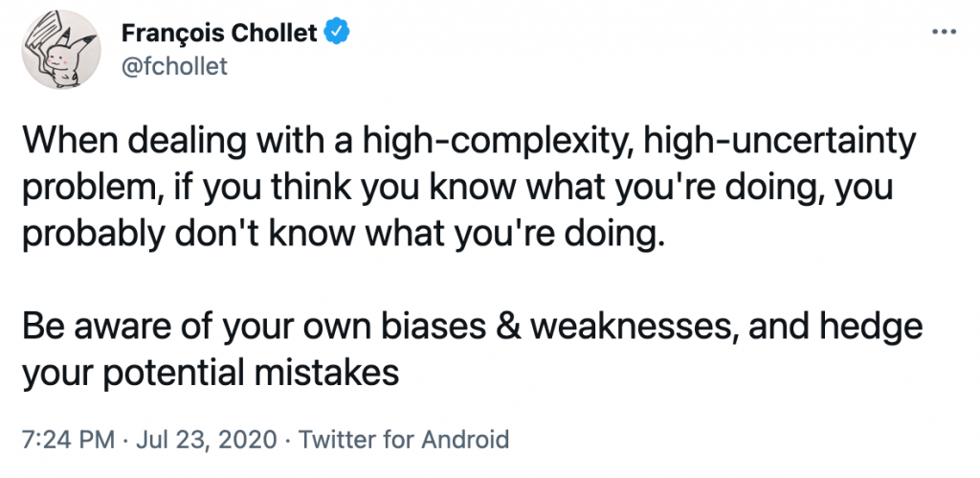
Task: Click the ampersand between biases and weaknesses
Action: pos(514,329)
